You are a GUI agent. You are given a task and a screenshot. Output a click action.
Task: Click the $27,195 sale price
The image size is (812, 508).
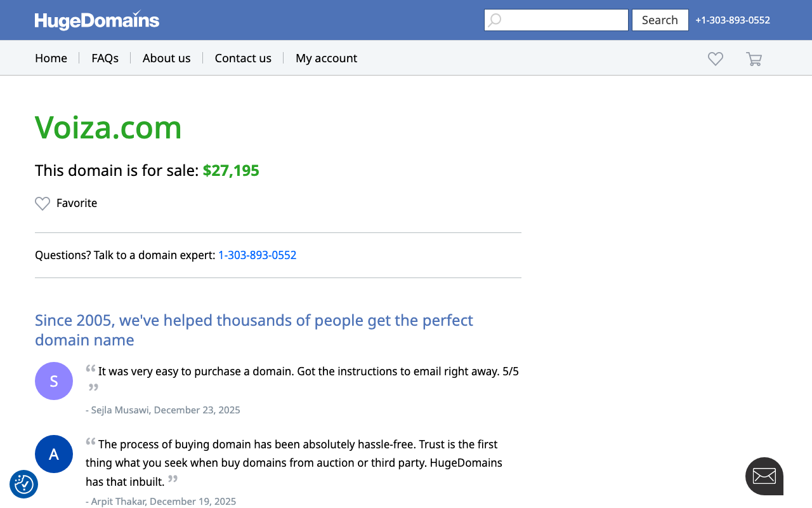(231, 171)
